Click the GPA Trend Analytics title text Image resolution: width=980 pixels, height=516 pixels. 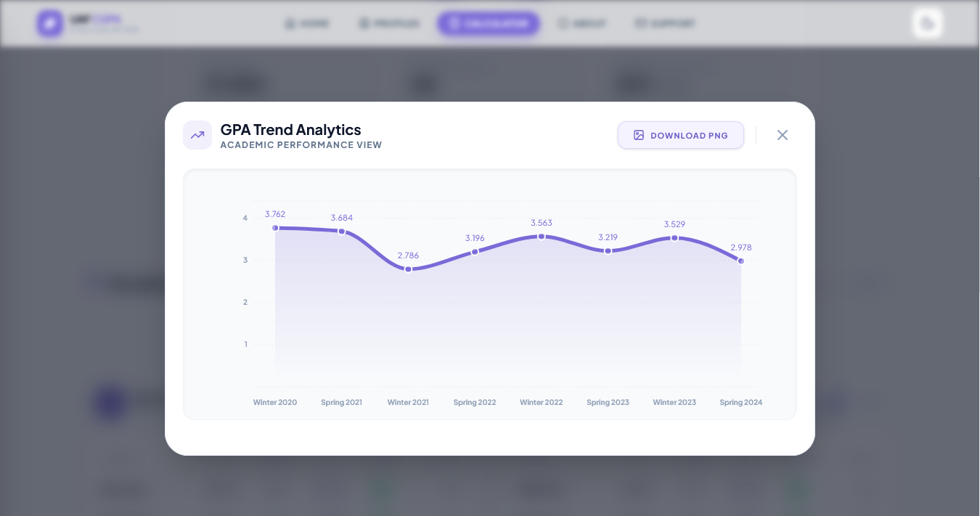(290, 130)
